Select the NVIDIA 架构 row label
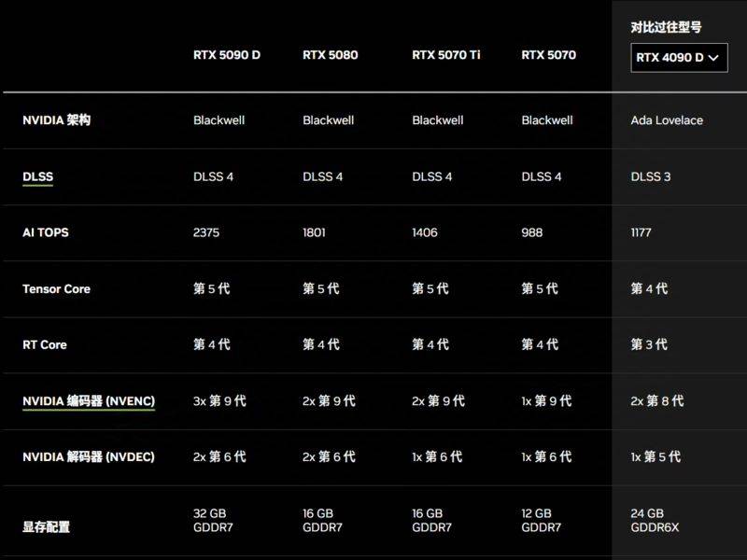The width and height of the screenshot is (747, 560). [x=56, y=120]
